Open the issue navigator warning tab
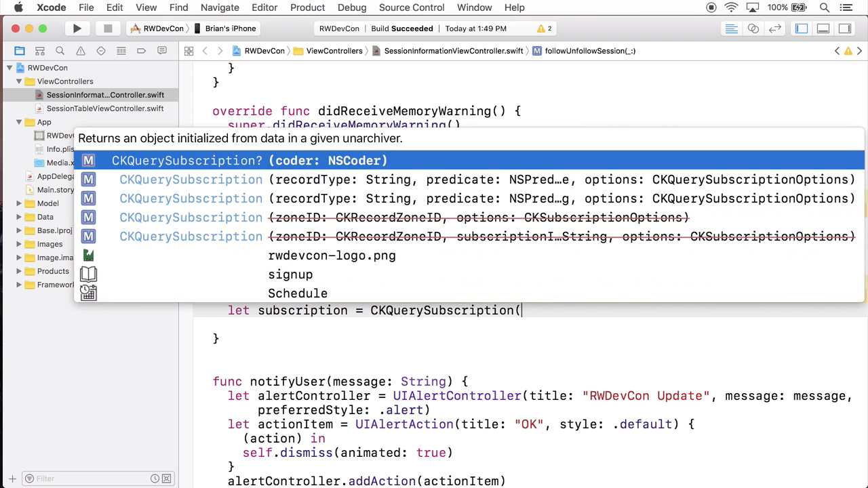This screenshot has height=488, width=868. 81,51
